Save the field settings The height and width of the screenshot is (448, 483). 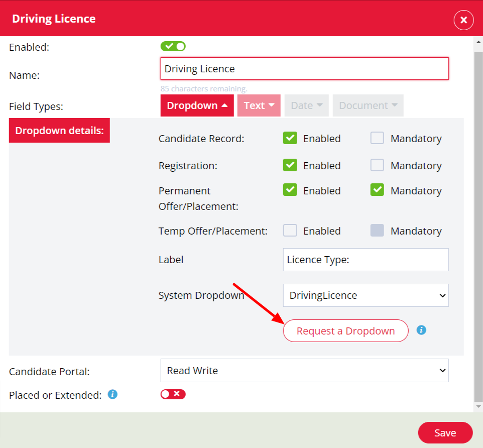[x=445, y=432]
